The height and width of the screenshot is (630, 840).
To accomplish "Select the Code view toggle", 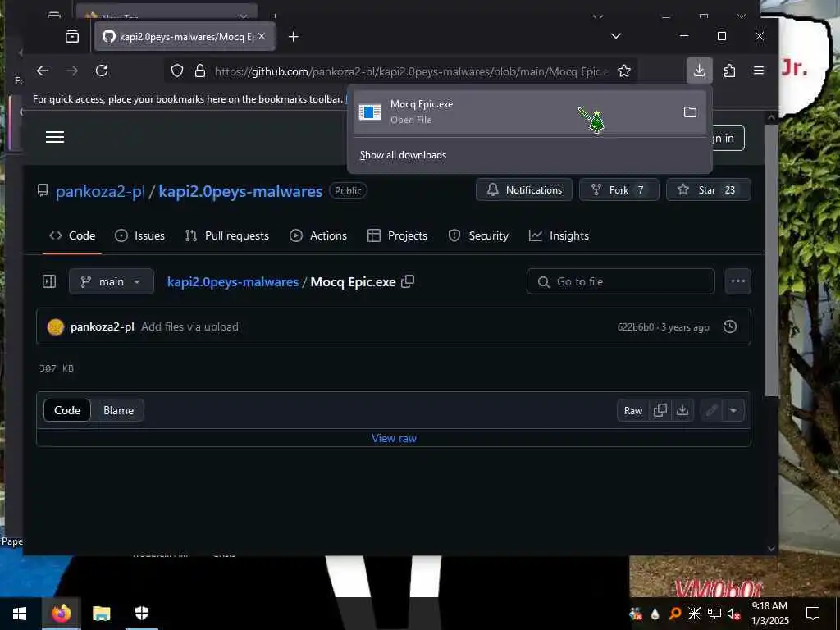I will click(67, 410).
